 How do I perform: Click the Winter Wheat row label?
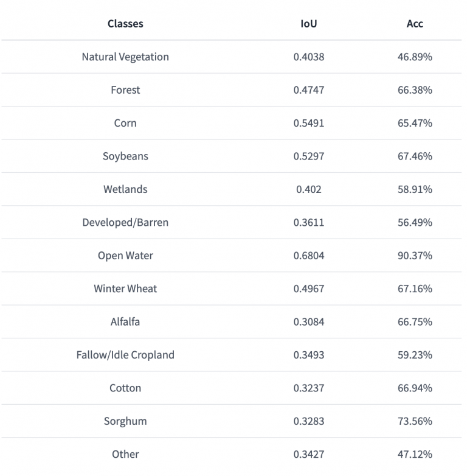[125, 289]
